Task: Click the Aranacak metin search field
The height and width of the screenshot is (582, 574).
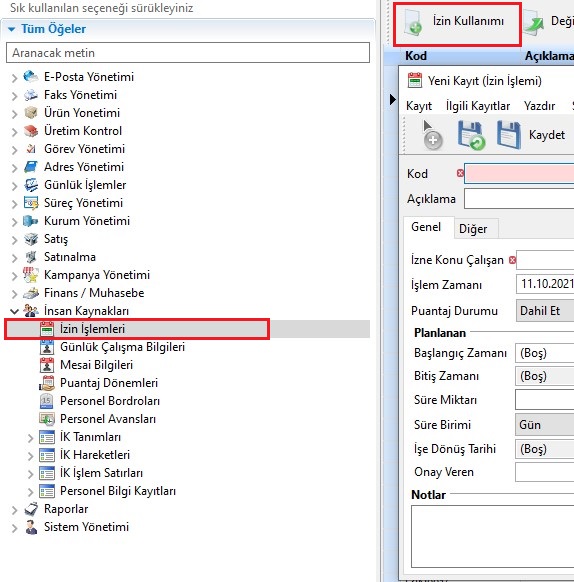Action: 188,53
